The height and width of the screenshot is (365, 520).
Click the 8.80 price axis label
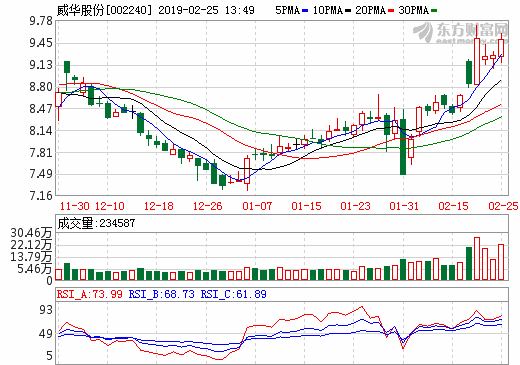click(x=41, y=87)
